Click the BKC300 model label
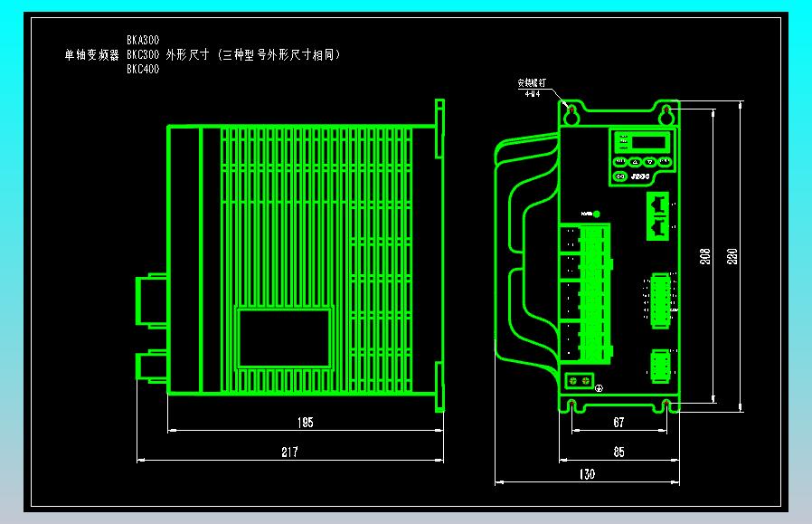The width and height of the screenshot is (812, 524). pos(143,55)
